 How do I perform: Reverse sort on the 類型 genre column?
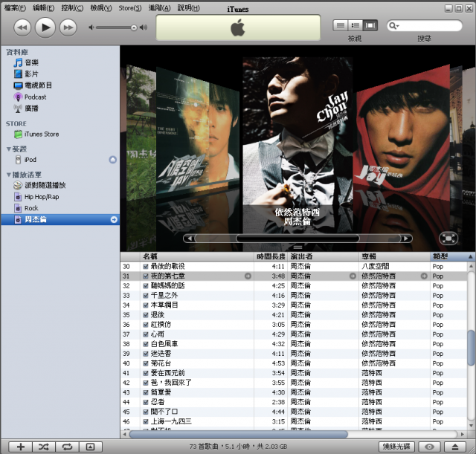pyautogui.click(x=452, y=256)
